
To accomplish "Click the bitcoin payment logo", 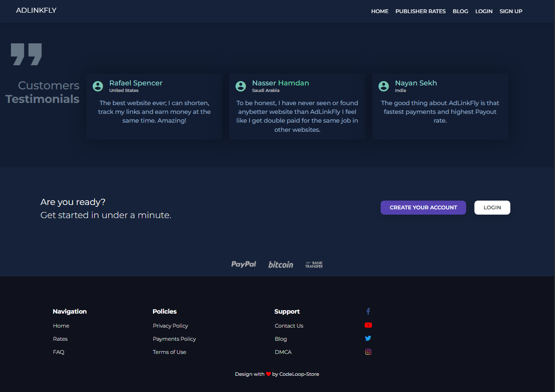I will click(x=281, y=265).
